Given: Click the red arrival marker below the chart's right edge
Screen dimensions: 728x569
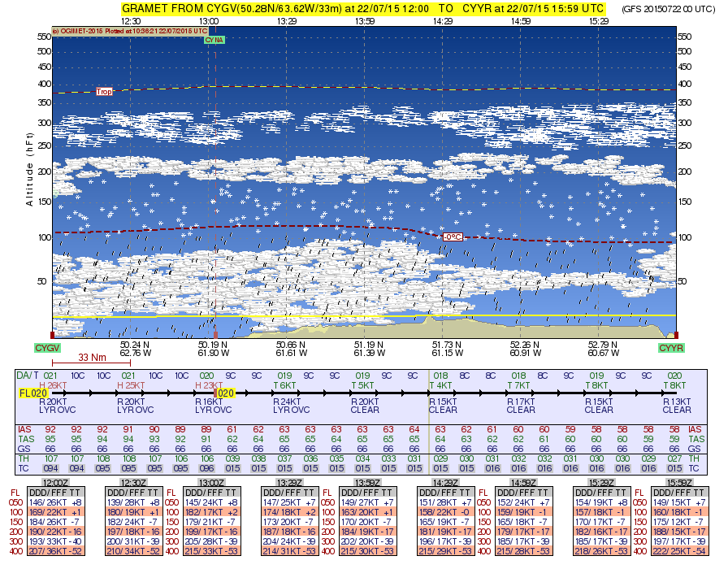Looking at the screenshot, I should tap(675, 335).
